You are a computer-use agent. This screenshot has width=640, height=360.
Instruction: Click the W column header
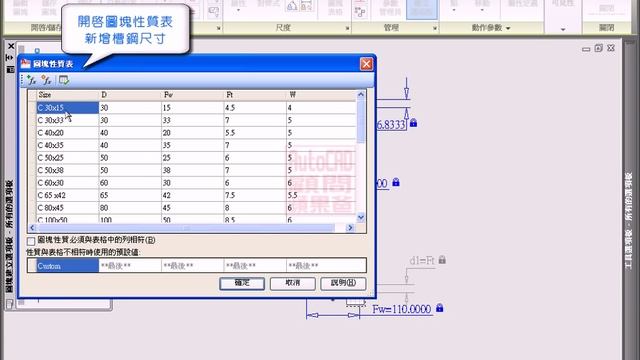click(x=321, y=95)
